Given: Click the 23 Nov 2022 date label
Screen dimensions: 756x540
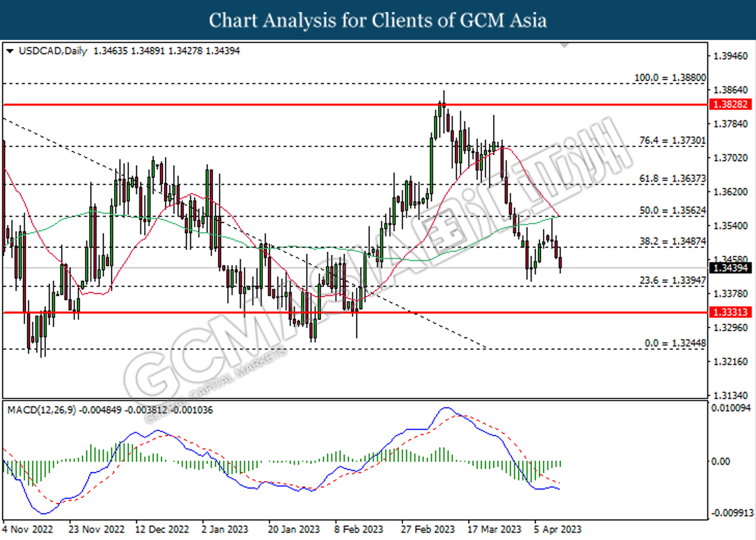Looking at the screenshot, I should (x=96, y=529).
